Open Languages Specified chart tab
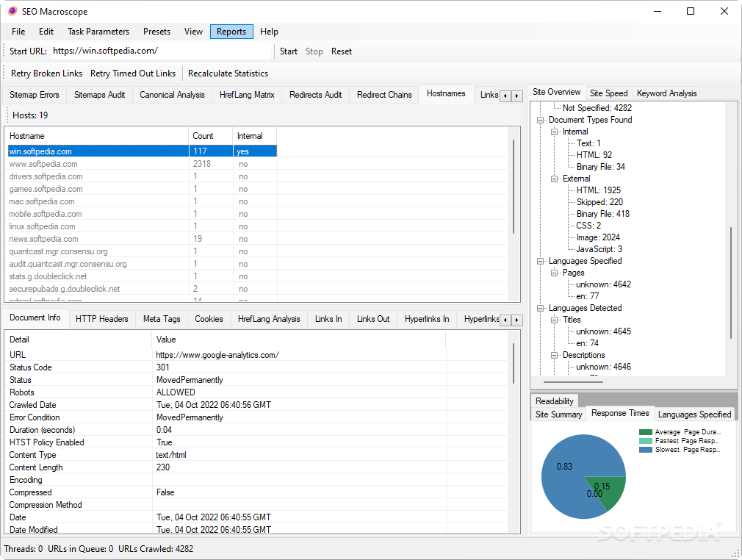The width and height of the screenshot is (742, 560). [x=694, y=414]
